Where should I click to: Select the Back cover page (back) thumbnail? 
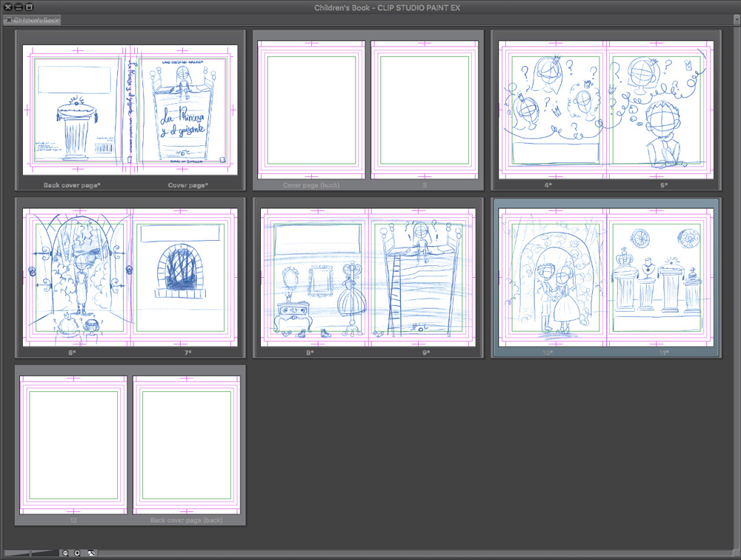(186, 444)
